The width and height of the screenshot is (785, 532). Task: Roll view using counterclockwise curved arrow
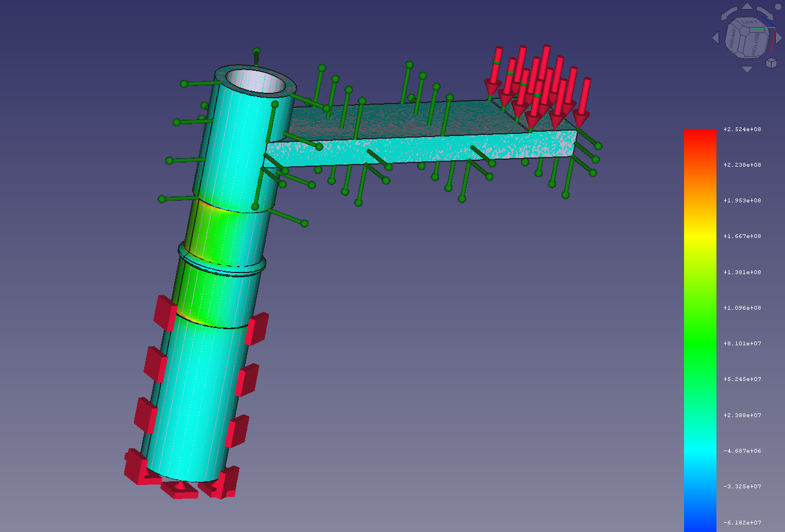728,13
